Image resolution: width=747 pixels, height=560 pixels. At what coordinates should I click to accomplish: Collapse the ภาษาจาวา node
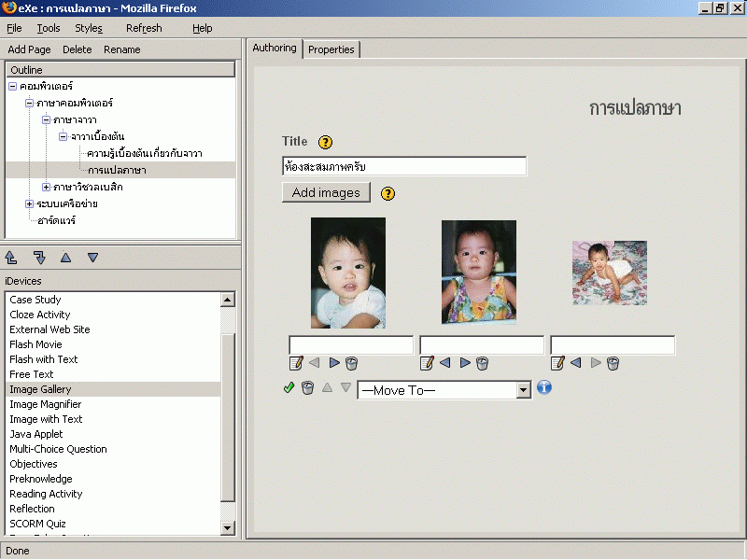[46, 119]
